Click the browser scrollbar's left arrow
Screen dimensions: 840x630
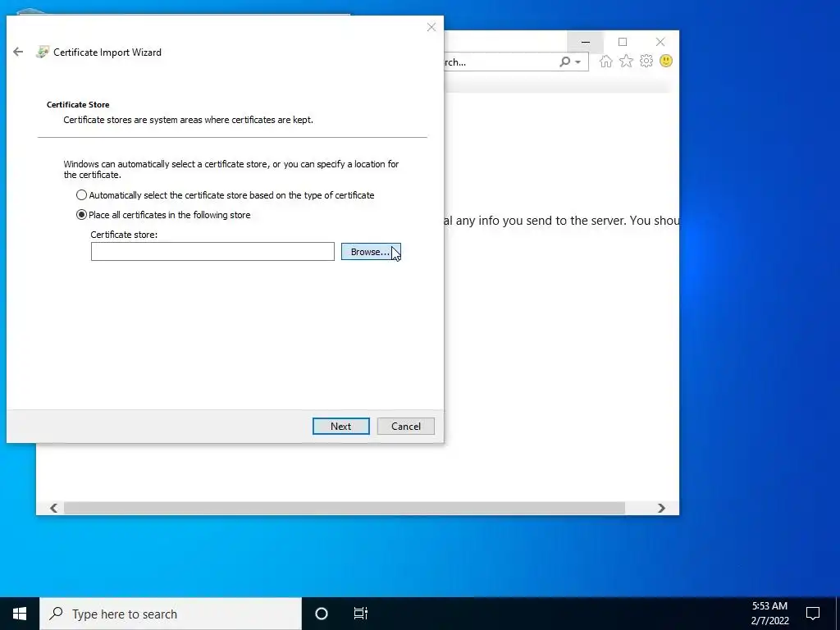coord(53,508)
